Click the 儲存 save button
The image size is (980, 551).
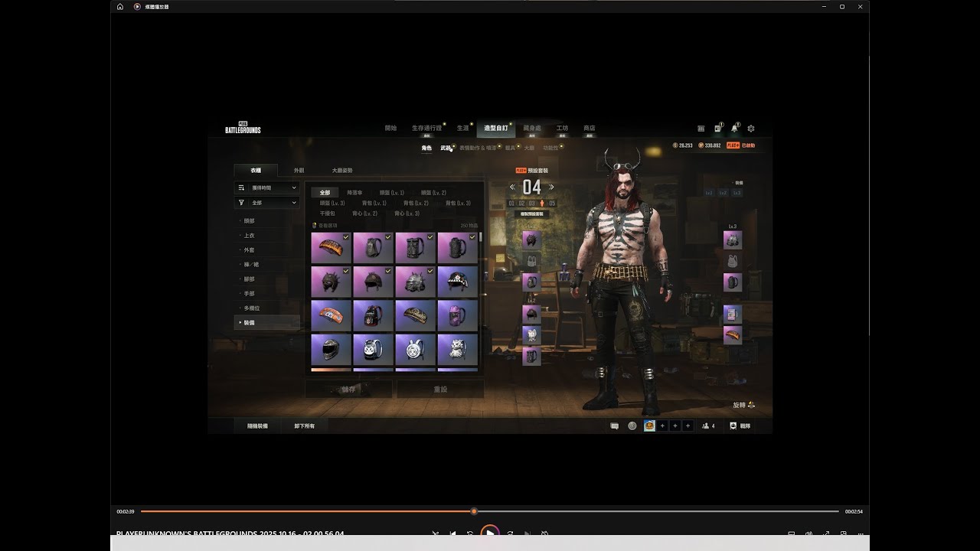348,389
